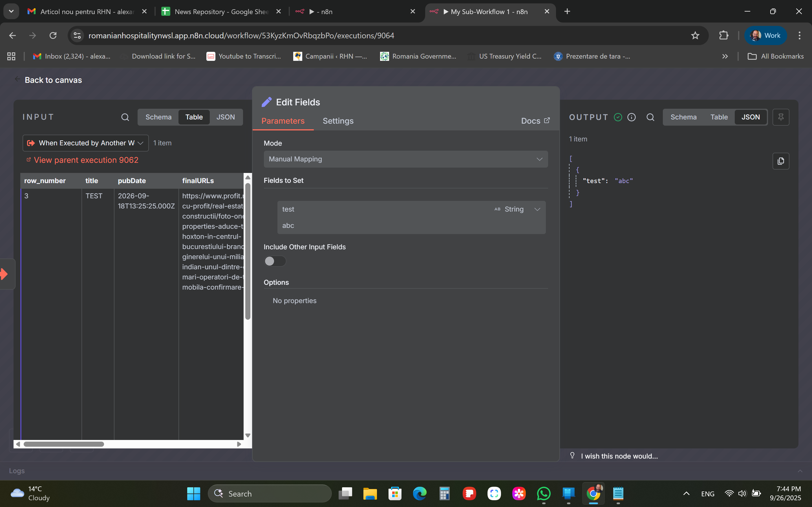Click the input panel search icon
The height and width of the screenshot is (507, 812).
click(x=125, y=117)
